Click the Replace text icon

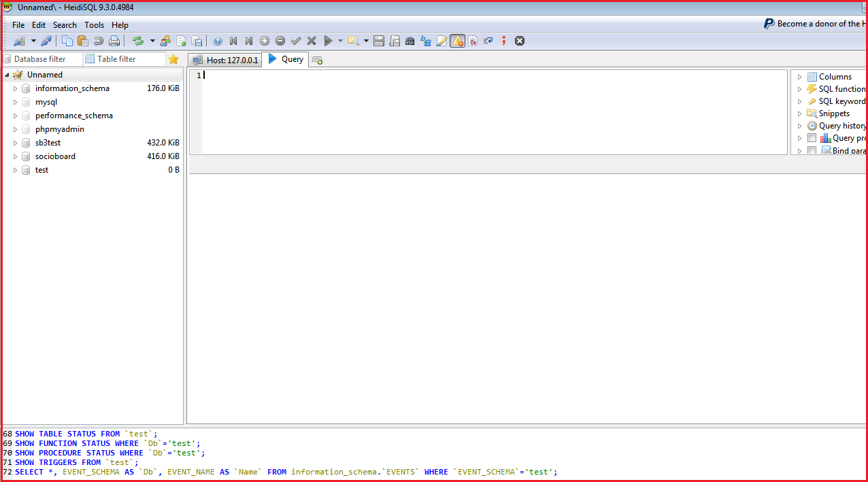(426, 41)
